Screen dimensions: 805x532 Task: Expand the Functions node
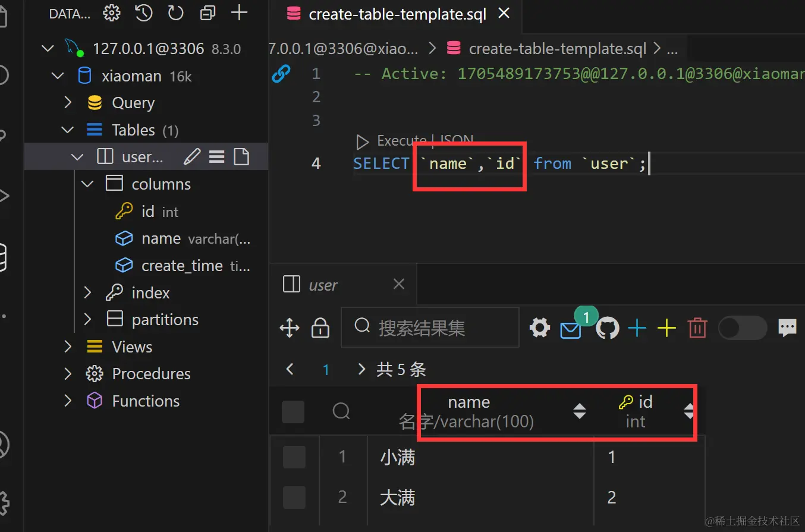(x=68, y=401)
